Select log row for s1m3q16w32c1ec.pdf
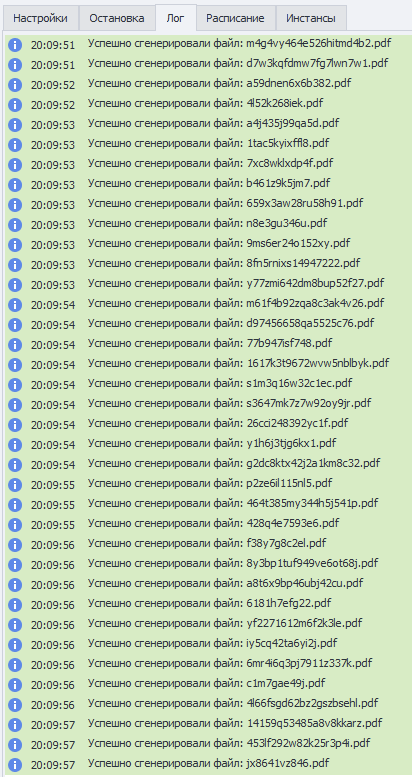412x777 pixels. click(x=206, y=385)
